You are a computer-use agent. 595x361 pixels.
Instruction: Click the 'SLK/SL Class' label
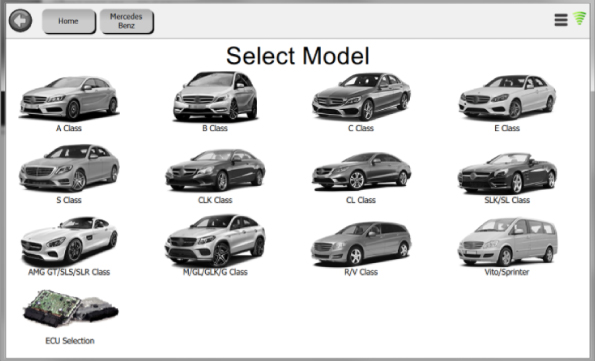pyautogui.click(x=507, y=200)
